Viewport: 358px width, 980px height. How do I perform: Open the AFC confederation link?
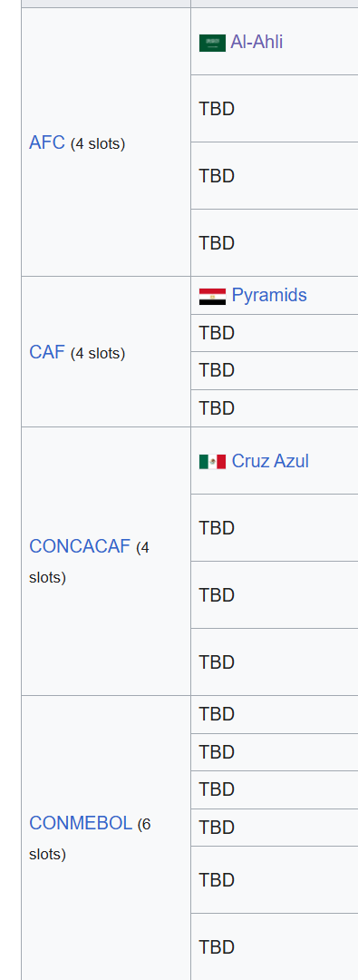coord(47,142)
